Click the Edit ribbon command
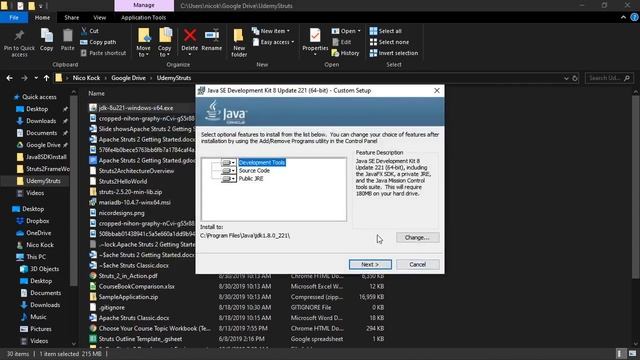Screen dimensions: 640x360 click(342, 42)
